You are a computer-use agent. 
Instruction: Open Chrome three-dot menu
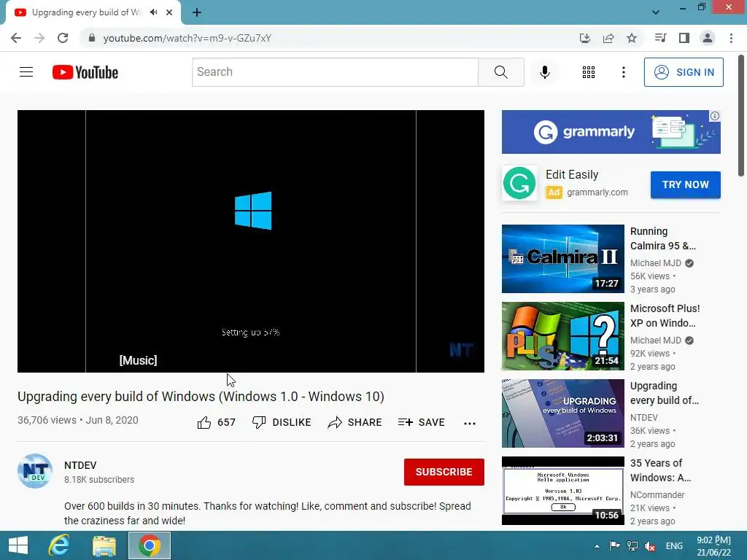click(x=731, y=38)
